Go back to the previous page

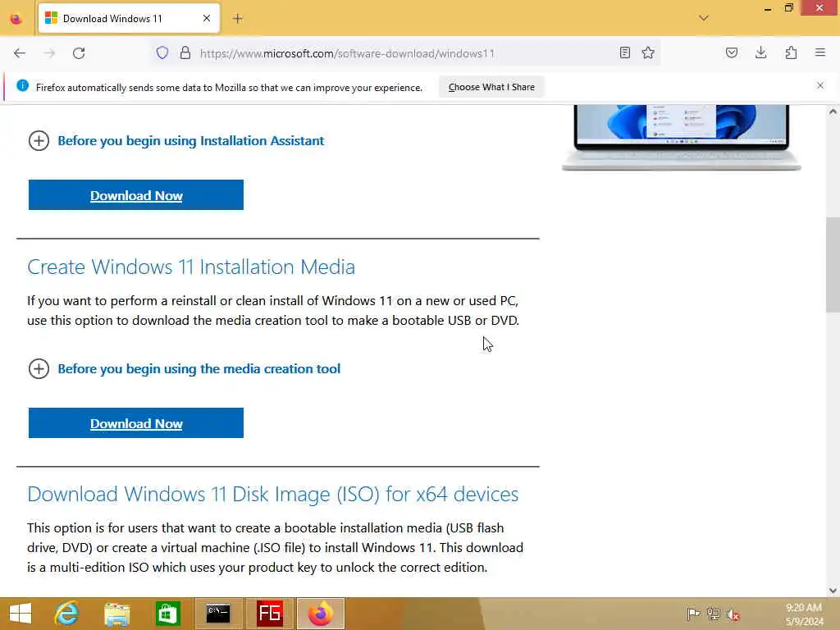(x=20, y=53)
